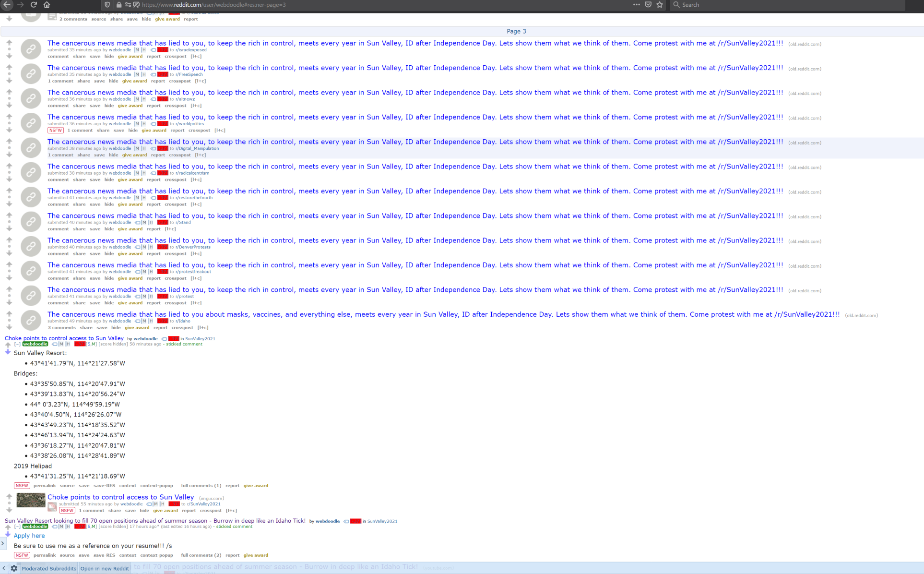
Task: Open tracking protection shield icon in address bar
Action: tap(107, 5)
